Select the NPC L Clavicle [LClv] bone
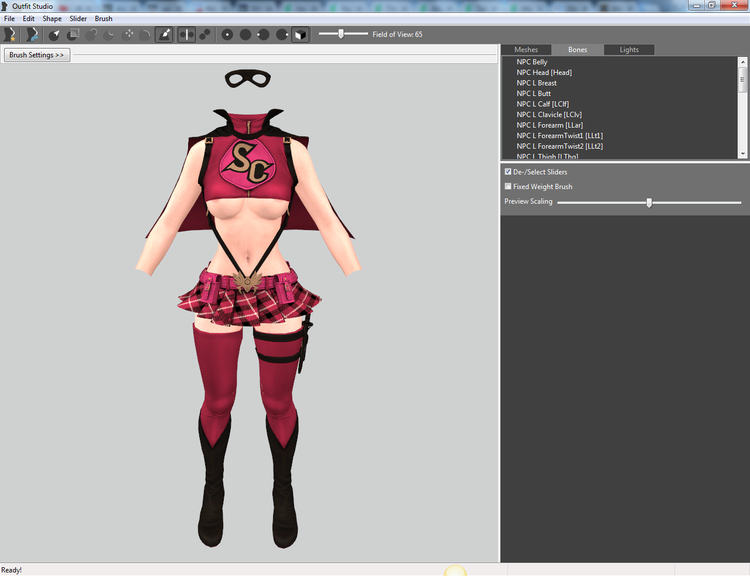 tap(549, 114)
